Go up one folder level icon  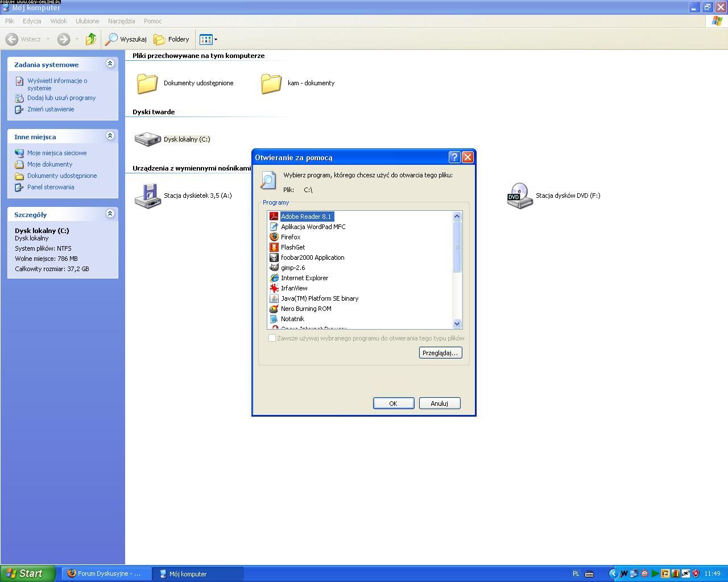[91, 39]
